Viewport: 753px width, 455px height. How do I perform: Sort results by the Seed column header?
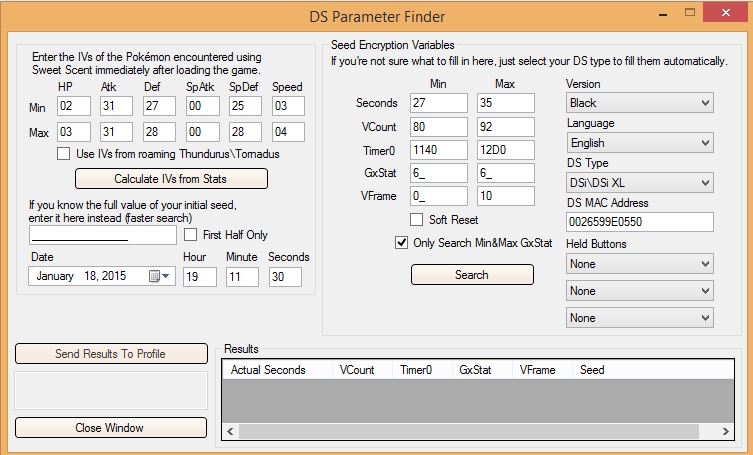pos(592,370)
